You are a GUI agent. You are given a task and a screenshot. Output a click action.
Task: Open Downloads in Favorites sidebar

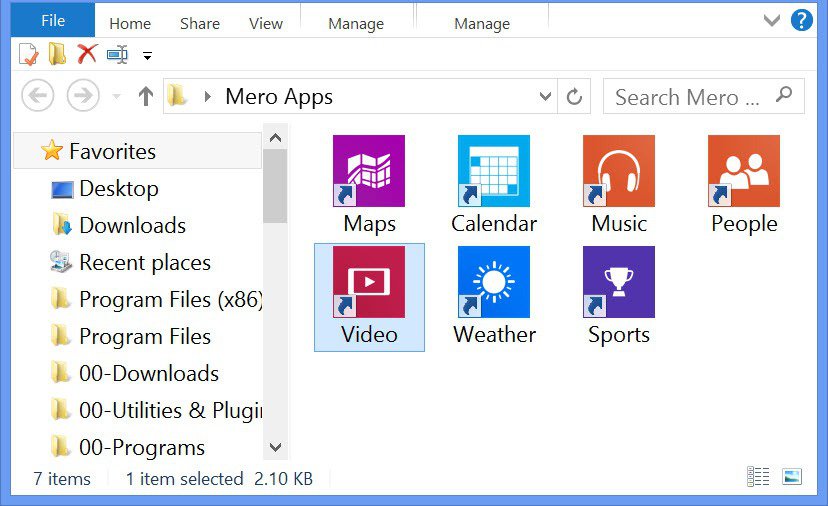coord(132,225)
